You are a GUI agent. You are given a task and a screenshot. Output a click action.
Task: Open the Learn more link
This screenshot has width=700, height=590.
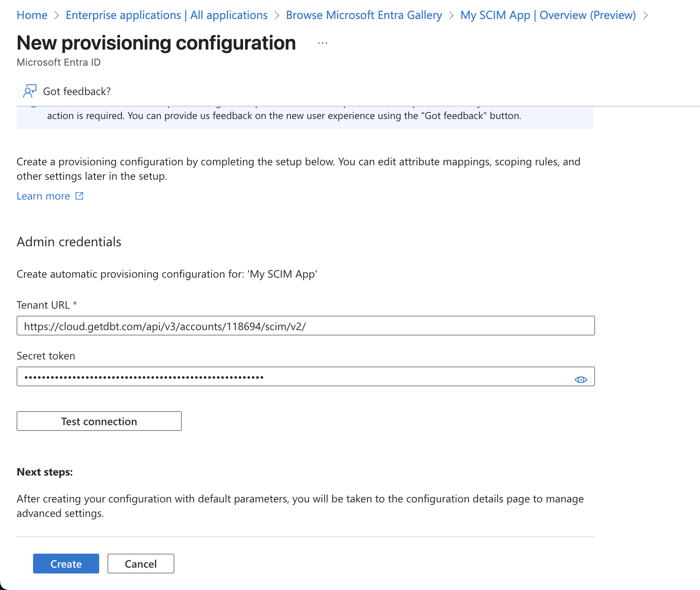point(43,195)
